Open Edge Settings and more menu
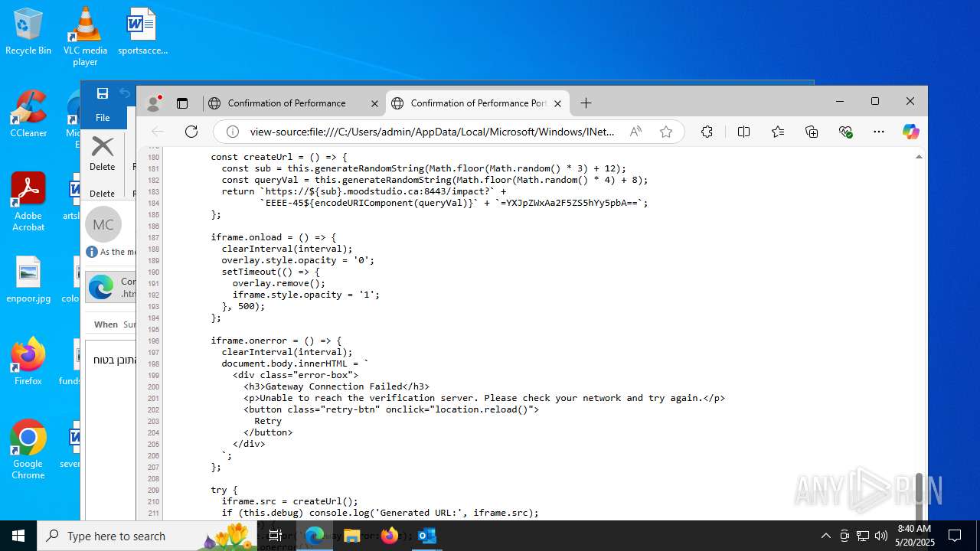 pyautogui.click(x=879, y=132)
